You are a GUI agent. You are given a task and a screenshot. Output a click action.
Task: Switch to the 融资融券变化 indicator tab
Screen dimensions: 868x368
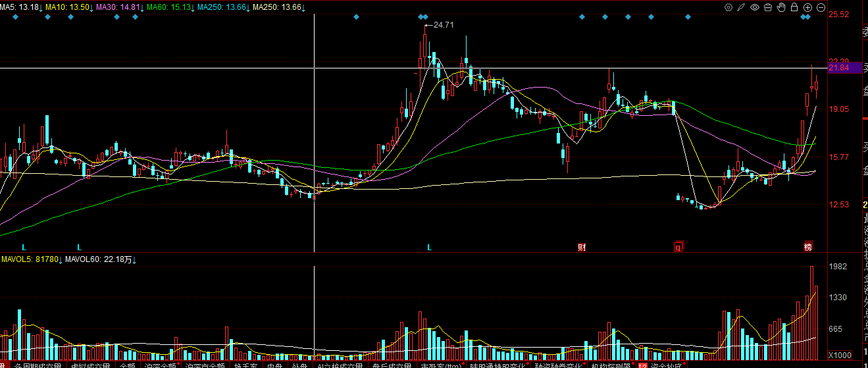coord(559,365)
